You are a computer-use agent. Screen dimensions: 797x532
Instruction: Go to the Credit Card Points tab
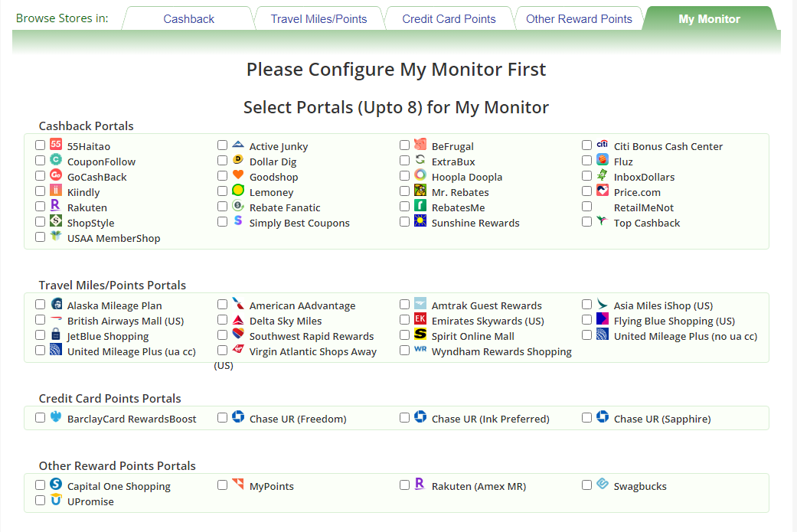(449, 18)
